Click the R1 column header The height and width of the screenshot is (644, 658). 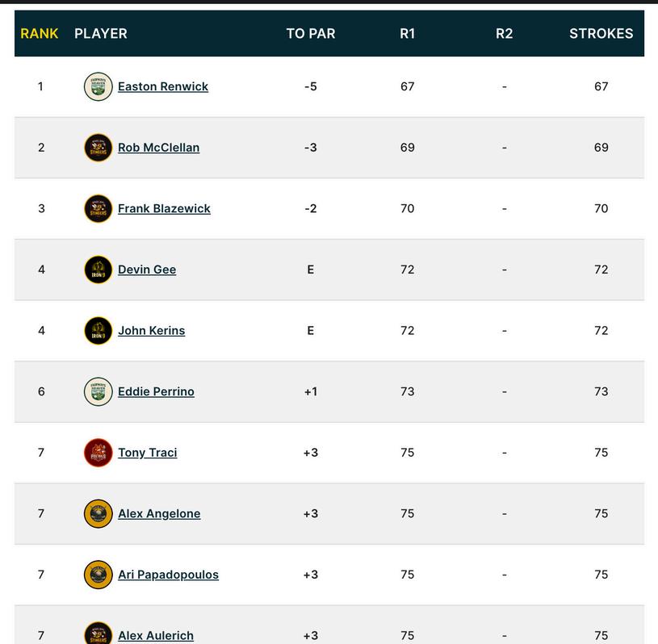coord(407,33)
